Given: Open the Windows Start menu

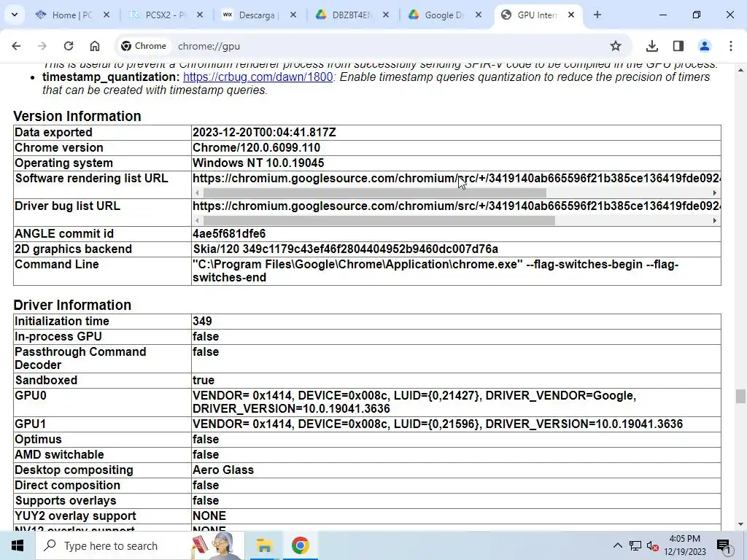Looking at the screenshot, I should click(x=18, y=545).
